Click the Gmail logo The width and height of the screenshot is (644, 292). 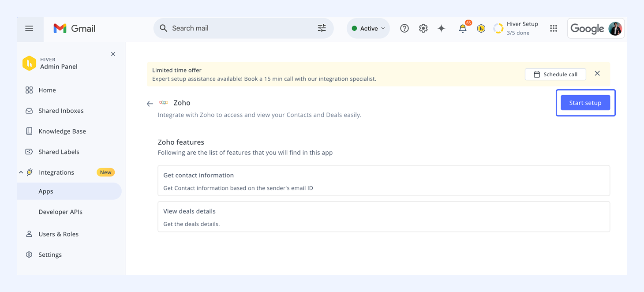click(74, 28)
